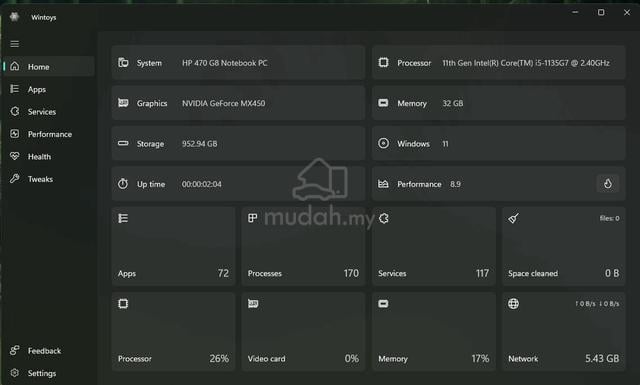Viewport: 640px width, 385px height.
Task: Open the Space cleaned tile
Action: [x=564, y=246]
